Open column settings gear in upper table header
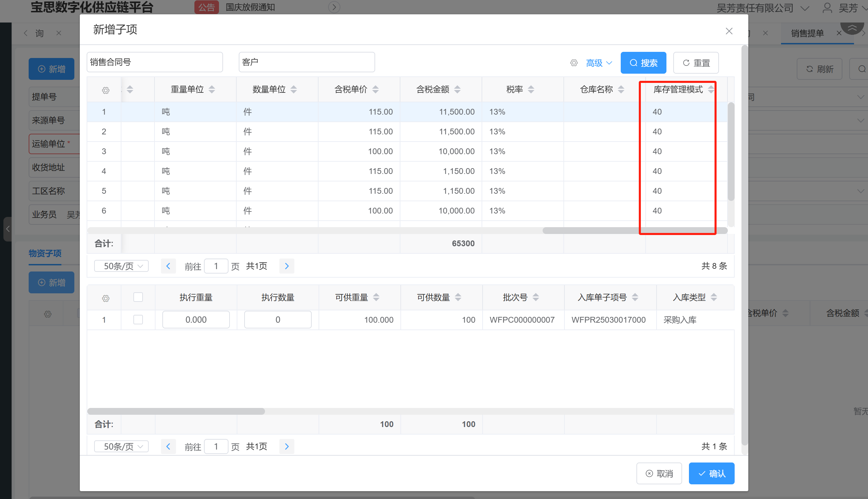This screenshot has height=499, width=868. pyautogui.click(x=105, y=90)
